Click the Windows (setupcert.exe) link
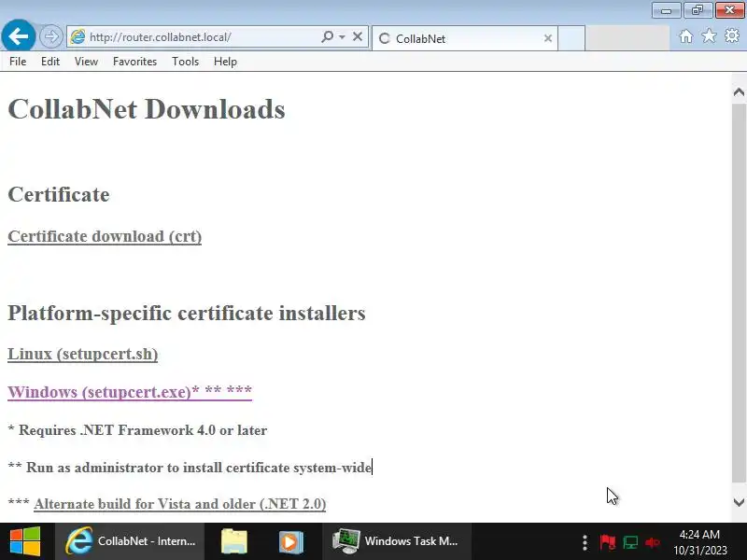747x560 pixels. point(130,392)
